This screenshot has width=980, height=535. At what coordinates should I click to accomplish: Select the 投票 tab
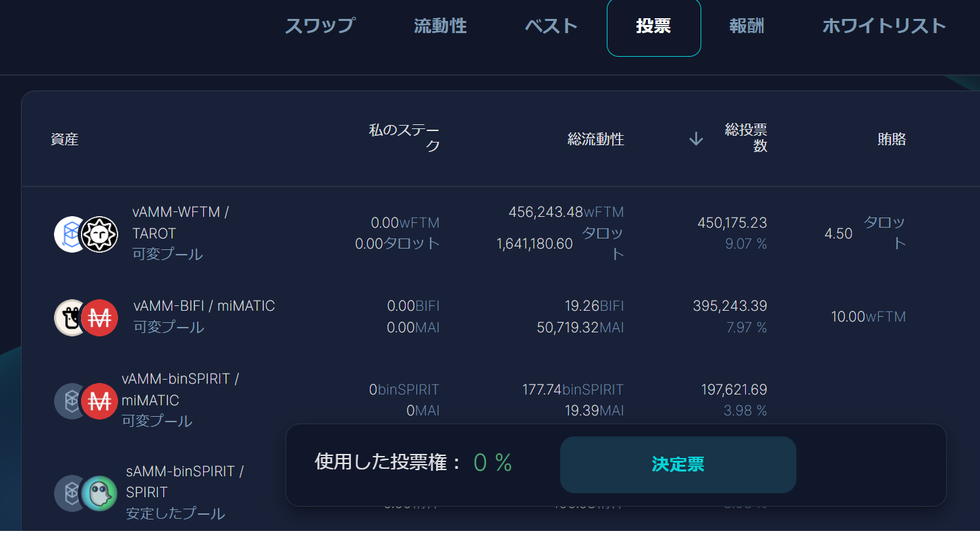point(653,27)
